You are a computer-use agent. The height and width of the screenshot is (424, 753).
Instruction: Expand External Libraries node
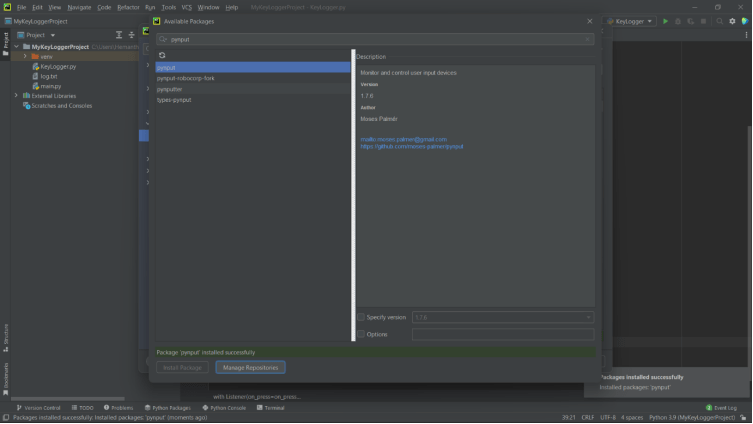pyautogui.click(x=16, y=96)
